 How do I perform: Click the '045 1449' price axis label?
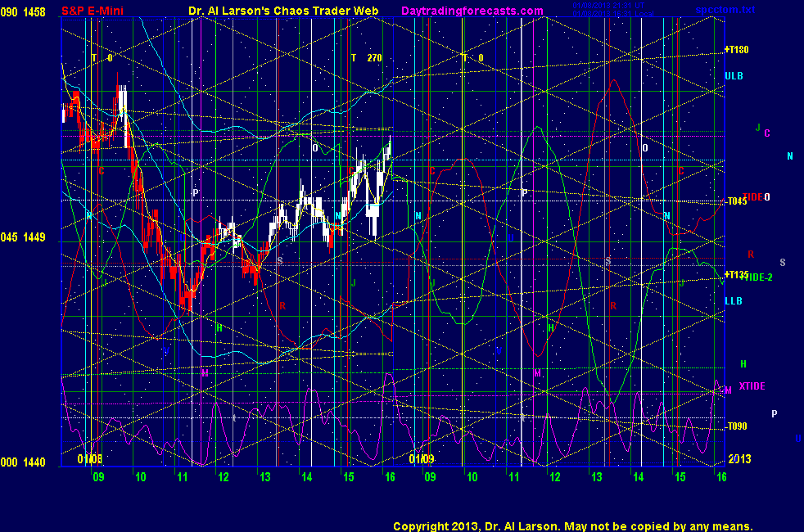coord(23,237)
